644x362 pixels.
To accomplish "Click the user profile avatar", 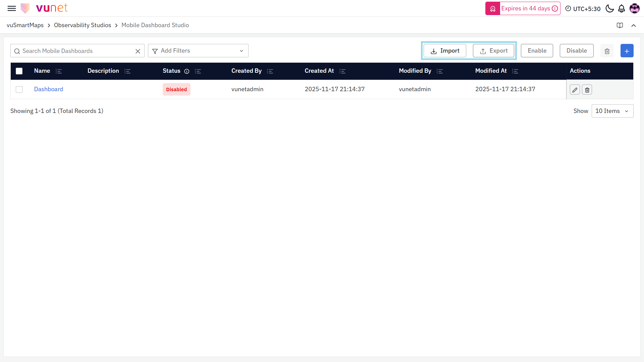I will [634, 8].
